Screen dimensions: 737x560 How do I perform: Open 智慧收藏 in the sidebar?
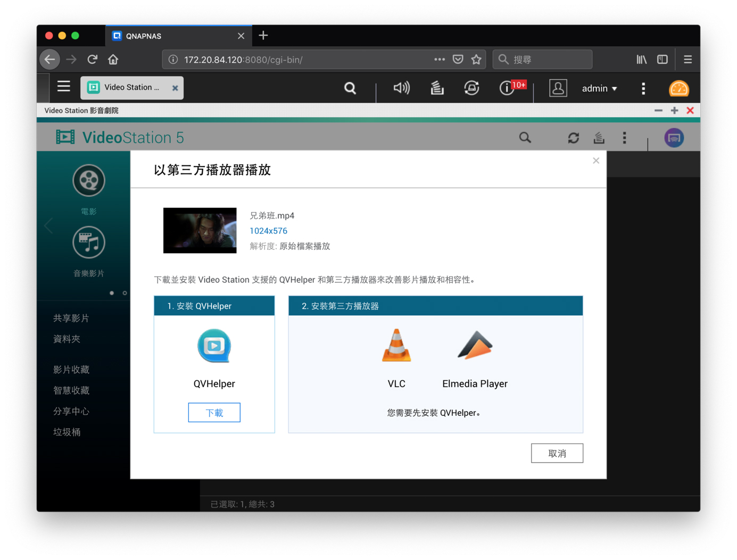71,390
